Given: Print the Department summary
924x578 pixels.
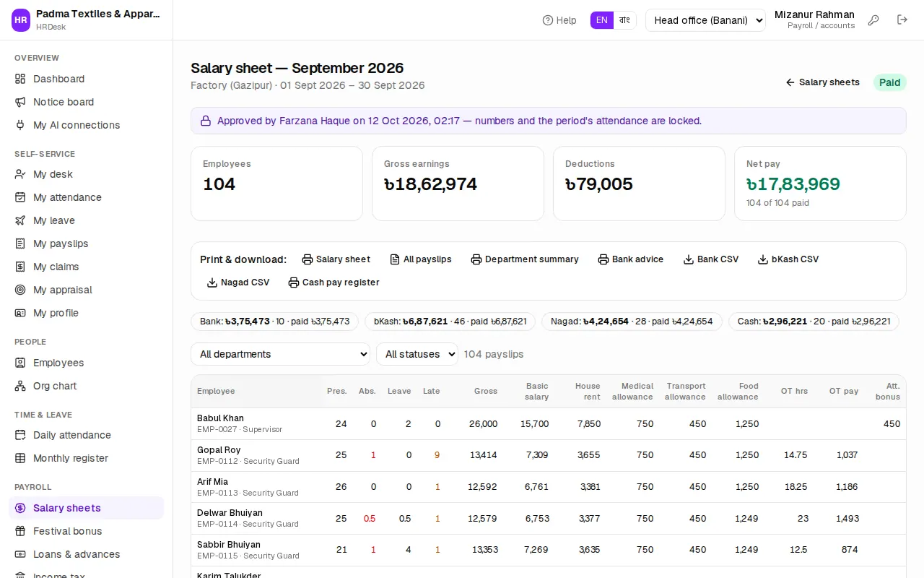Looking at the screenshot, I should [525, 259].
